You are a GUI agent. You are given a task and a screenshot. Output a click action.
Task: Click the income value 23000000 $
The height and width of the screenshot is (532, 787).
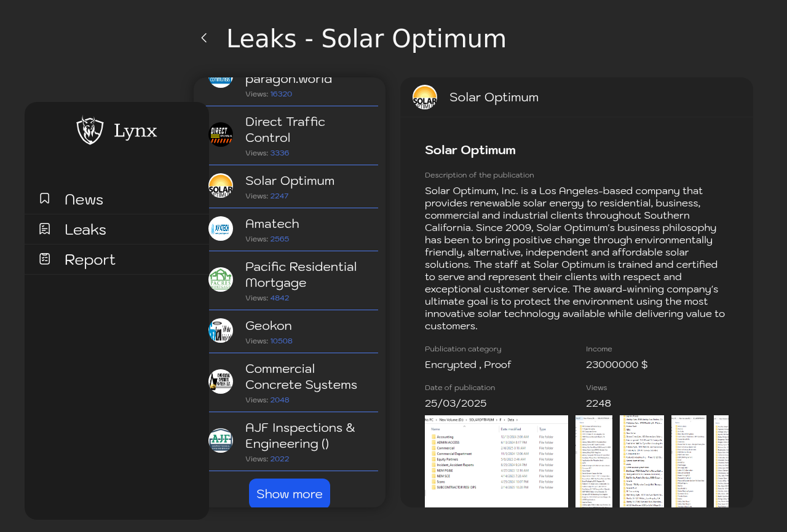(x=617, y=364)
